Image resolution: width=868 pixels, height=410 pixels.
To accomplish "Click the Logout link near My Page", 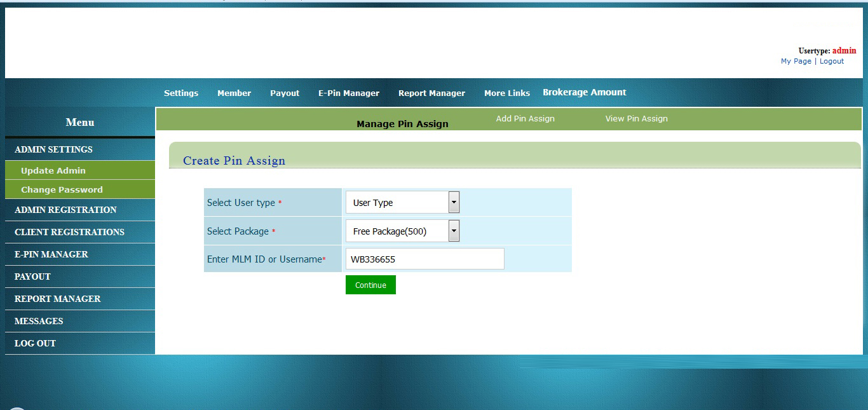I will click(831, 62).
